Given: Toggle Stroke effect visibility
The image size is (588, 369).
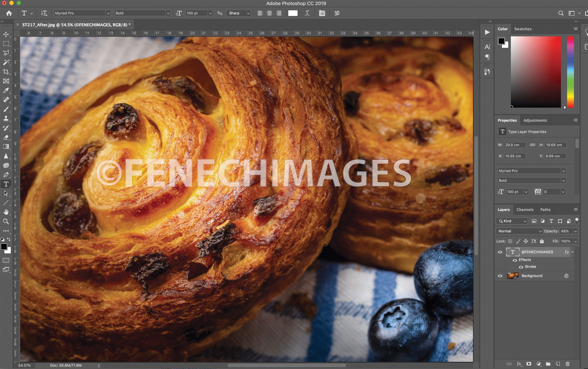Looking at the screenshot, I should point(521,267).
